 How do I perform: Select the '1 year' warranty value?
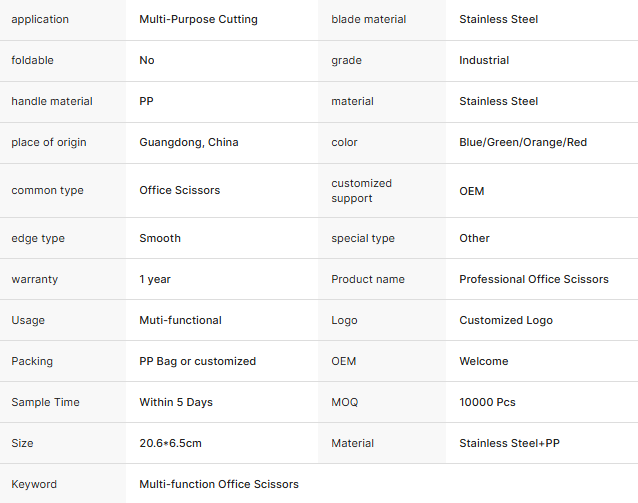(x=155, y=279)
